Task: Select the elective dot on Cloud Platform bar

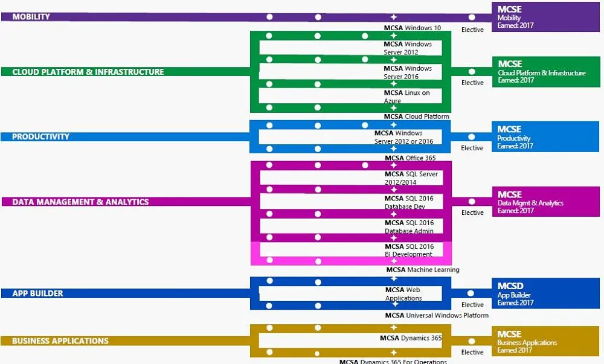Action: coord(472,72)
